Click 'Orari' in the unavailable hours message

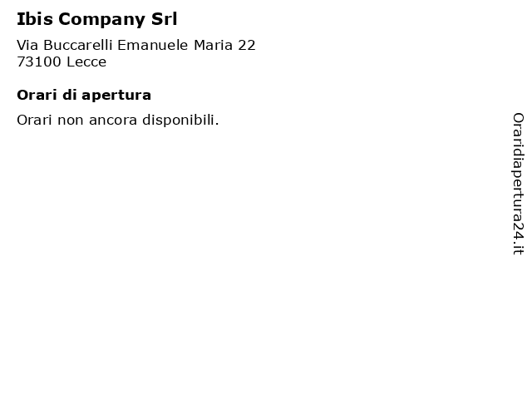tap(35, 120)
